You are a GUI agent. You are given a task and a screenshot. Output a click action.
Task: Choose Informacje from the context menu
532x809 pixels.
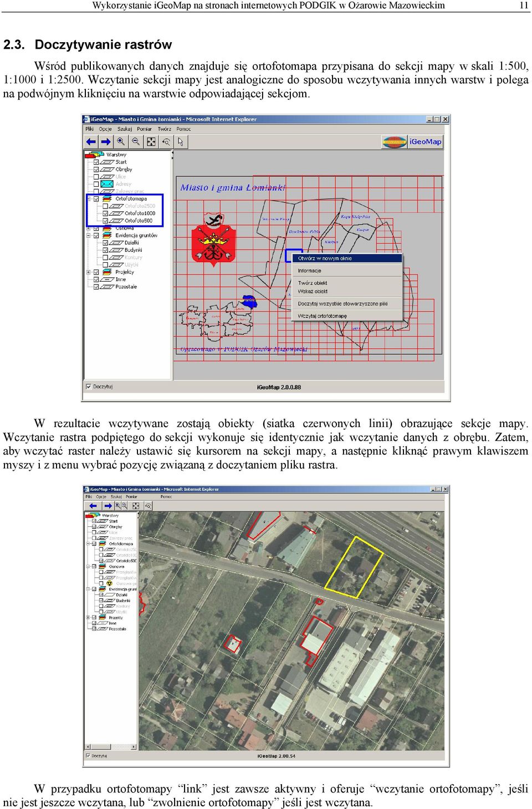(347, 271)
